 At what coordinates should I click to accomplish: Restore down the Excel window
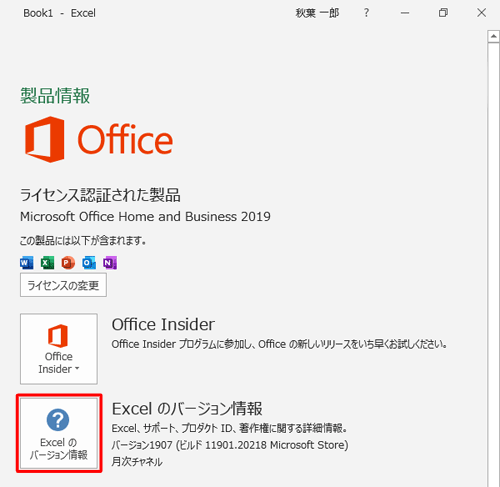pyautogui.click(x=443, y=13)
